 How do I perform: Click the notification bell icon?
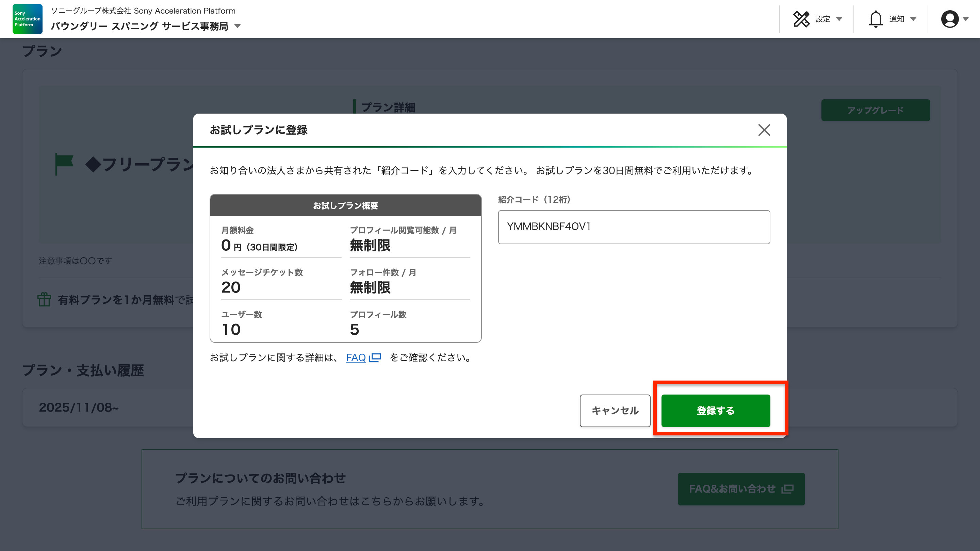pos(876,19)
